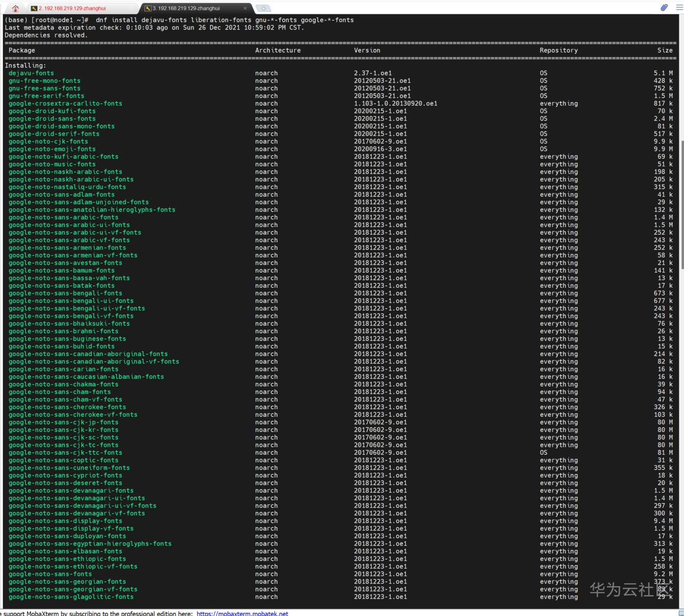Image resolution: width=684 pixels, height=616 pixels.
Task: Click google-noto-sans-elbasan-fonts package name
Action: pos(65,551)
